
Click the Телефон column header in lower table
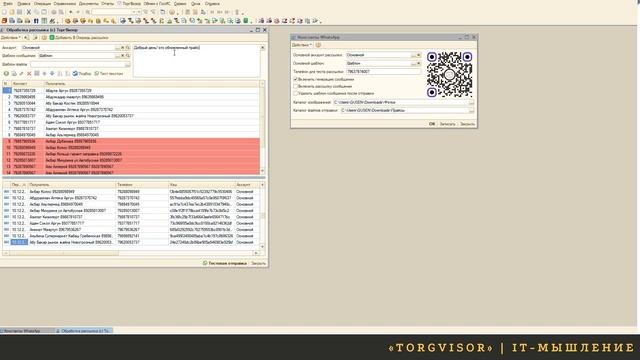pyautogui.click(x=142, y=185)
